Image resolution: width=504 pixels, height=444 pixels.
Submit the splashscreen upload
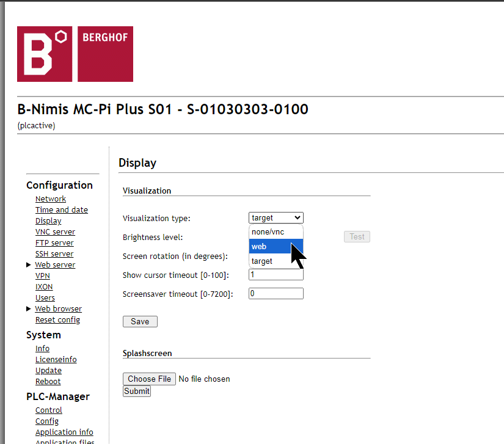137,391
